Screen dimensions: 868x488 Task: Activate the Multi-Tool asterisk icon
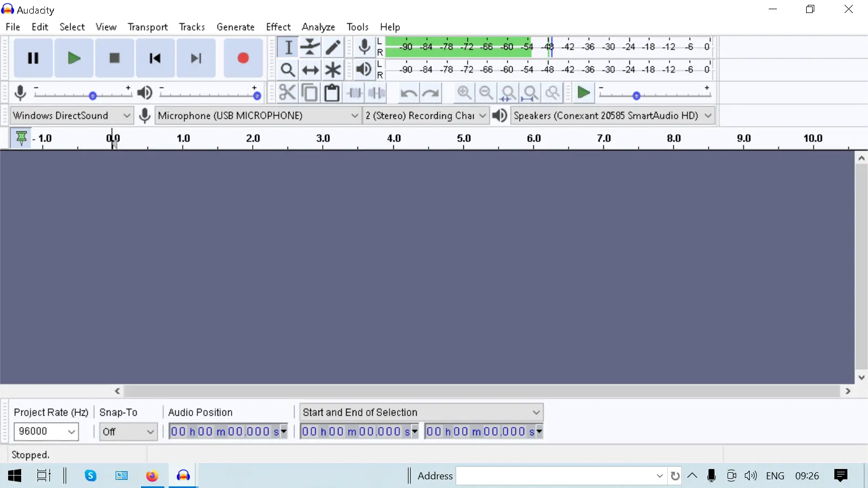[x=333, y=70]
